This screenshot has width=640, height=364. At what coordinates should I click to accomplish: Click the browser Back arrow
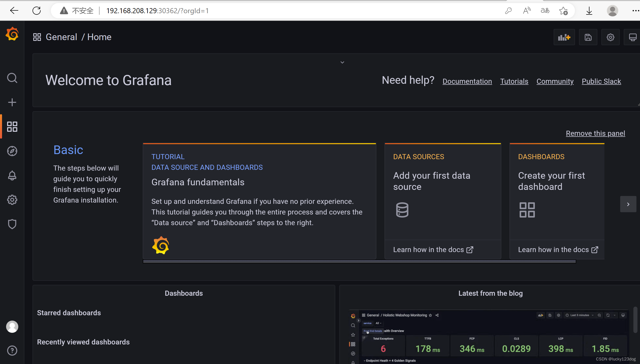coord(14,11)
